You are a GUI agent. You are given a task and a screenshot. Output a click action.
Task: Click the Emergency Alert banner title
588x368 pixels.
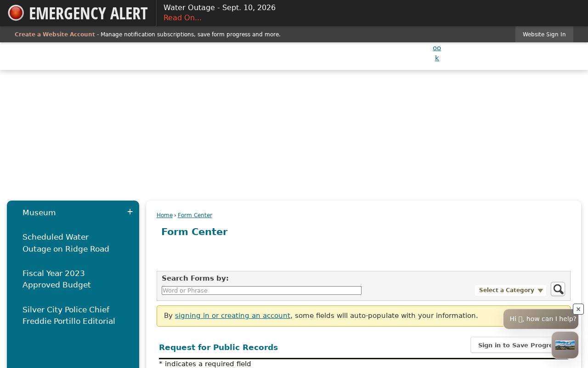coord(88,13)
